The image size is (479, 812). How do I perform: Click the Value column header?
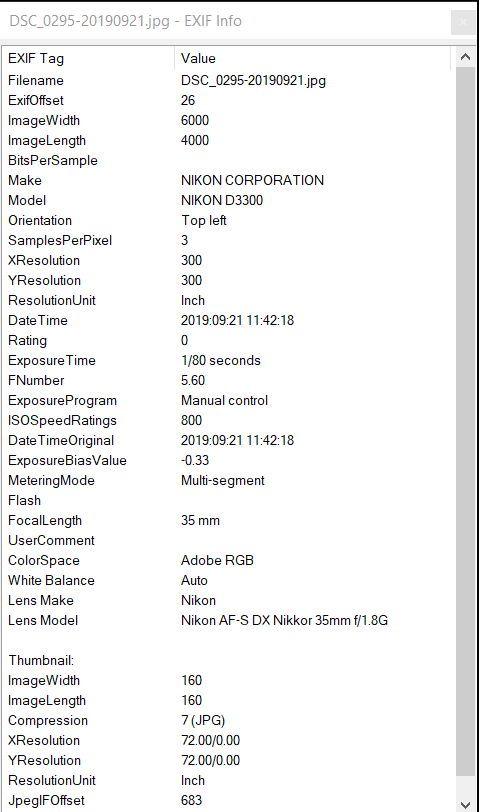pyautogui.click(x=313, y=58)
